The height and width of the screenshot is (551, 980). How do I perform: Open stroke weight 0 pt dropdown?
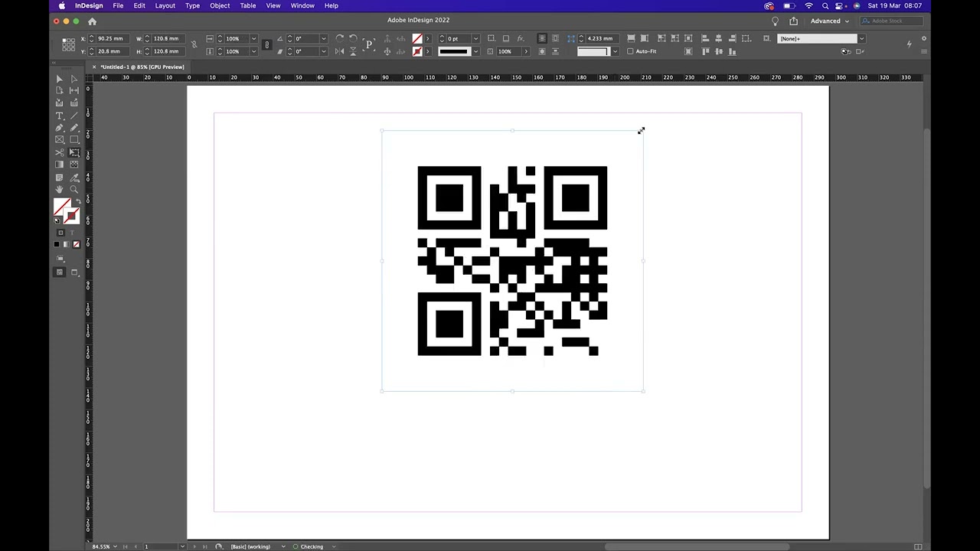[x=475, y=38]
